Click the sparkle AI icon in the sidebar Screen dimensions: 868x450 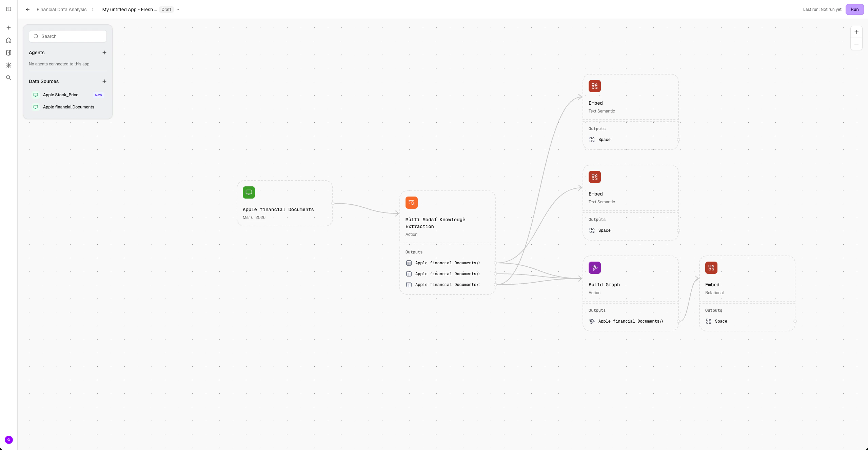coord(8,65)
